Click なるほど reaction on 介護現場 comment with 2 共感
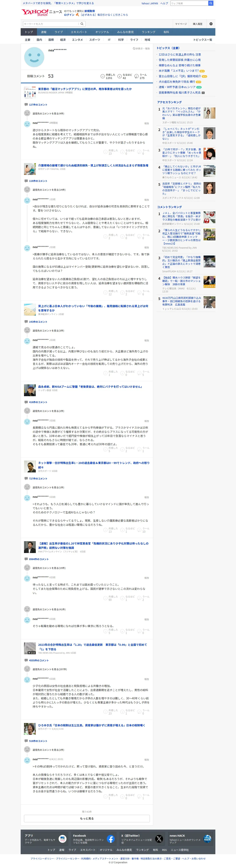 pos(127,237)
